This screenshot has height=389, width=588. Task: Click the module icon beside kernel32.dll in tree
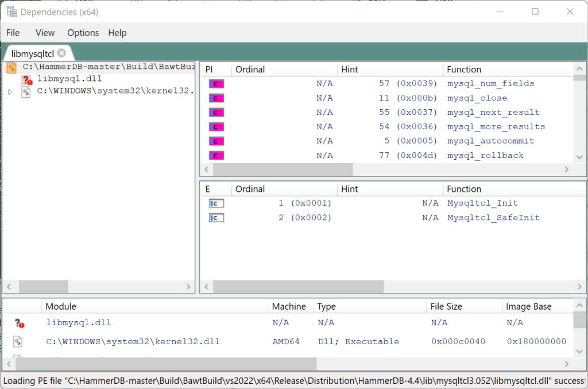(x=25, y=93)
